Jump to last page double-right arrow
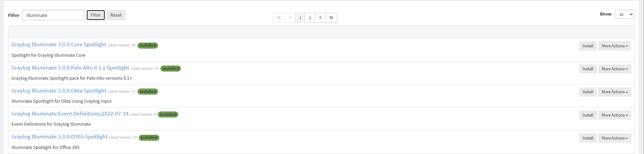The width and height of the screenshot is (644, 154). [x=331, y=18]
